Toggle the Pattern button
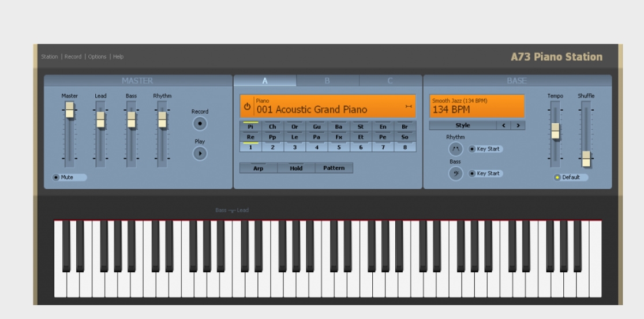Screen dimensions: 644x319 tap(334, 168)
